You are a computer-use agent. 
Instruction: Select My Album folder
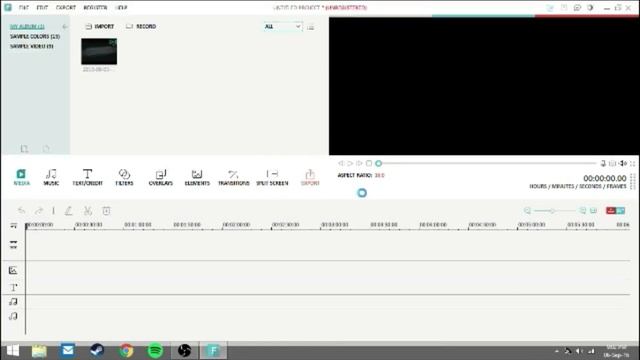point(27,27)
